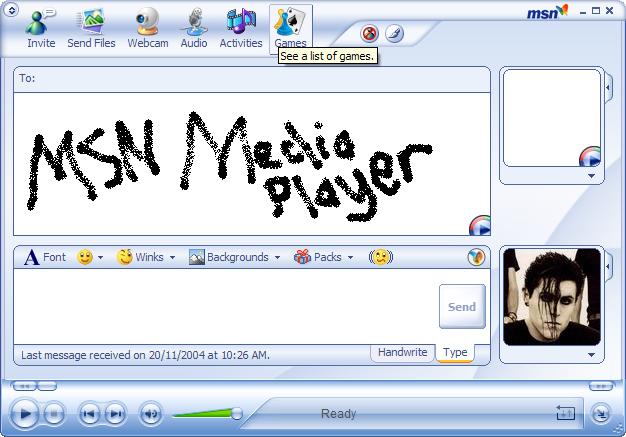This screenshot has height=437, width=626.
Task: Toggle the shuffle/repeat icon beside Ready
Action: pos(565,413)
